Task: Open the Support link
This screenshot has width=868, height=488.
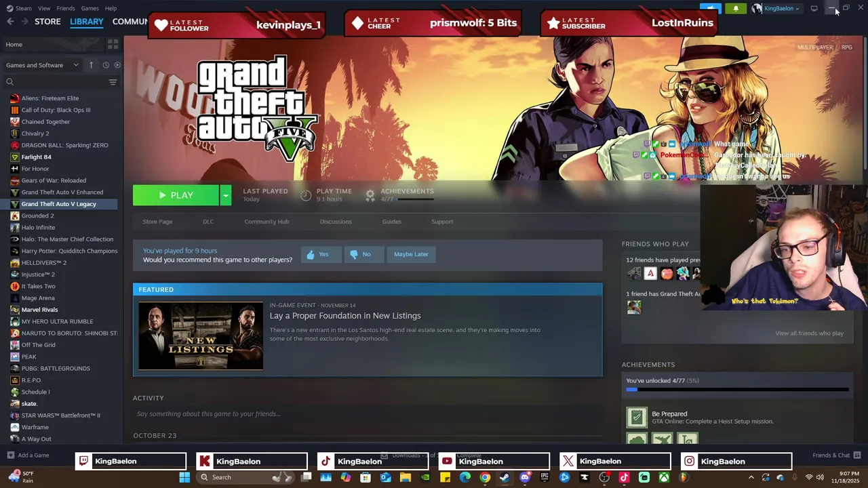Action: tap(442, 222)
